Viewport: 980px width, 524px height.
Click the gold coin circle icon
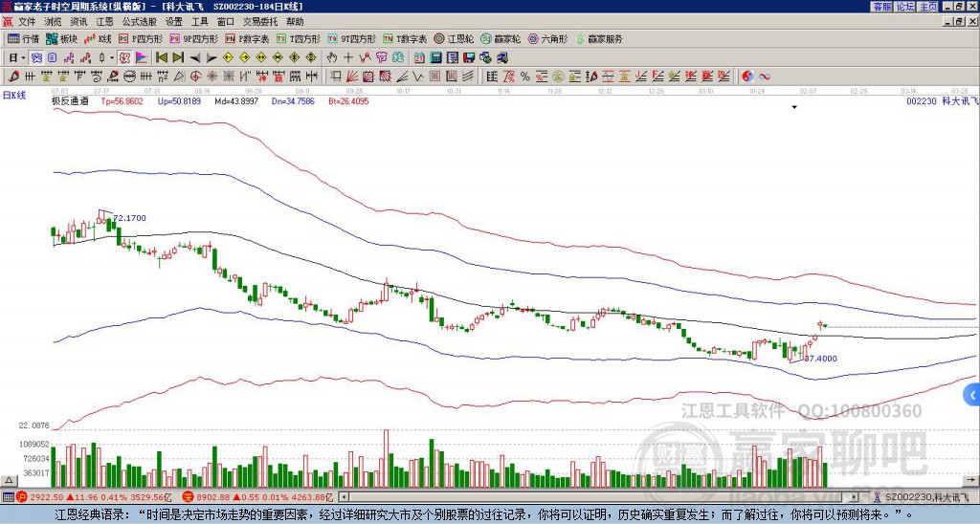pos(558,76)
